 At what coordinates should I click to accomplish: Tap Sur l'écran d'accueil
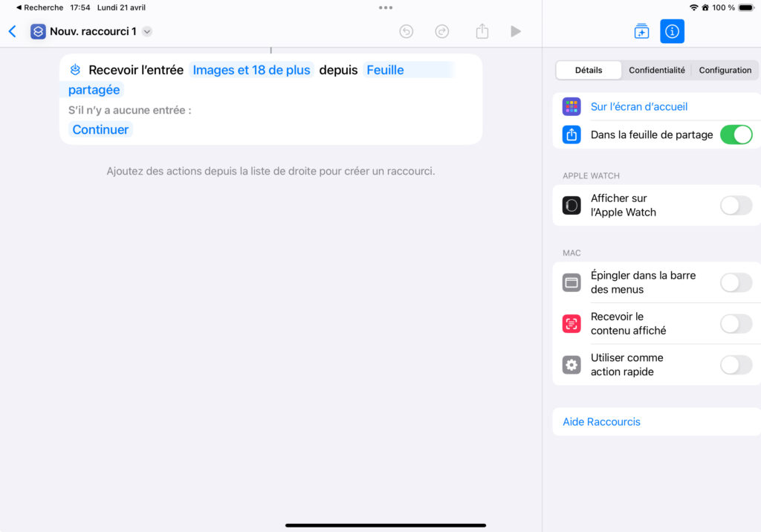(x=638, y=106)
